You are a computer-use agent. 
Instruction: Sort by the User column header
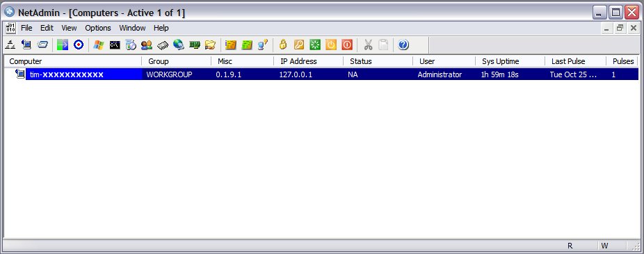tap(444, 61)
